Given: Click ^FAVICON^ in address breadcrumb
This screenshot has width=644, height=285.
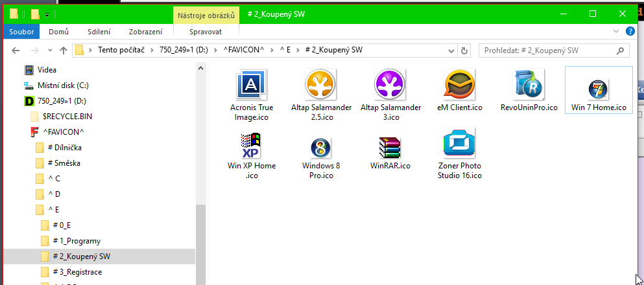Looking at the screenshot, I should [x=243, y=51].
